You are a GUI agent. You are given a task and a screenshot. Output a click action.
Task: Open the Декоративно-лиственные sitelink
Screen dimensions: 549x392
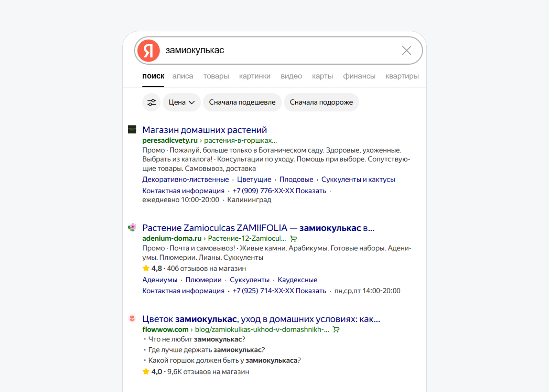[x=185, y=179]
